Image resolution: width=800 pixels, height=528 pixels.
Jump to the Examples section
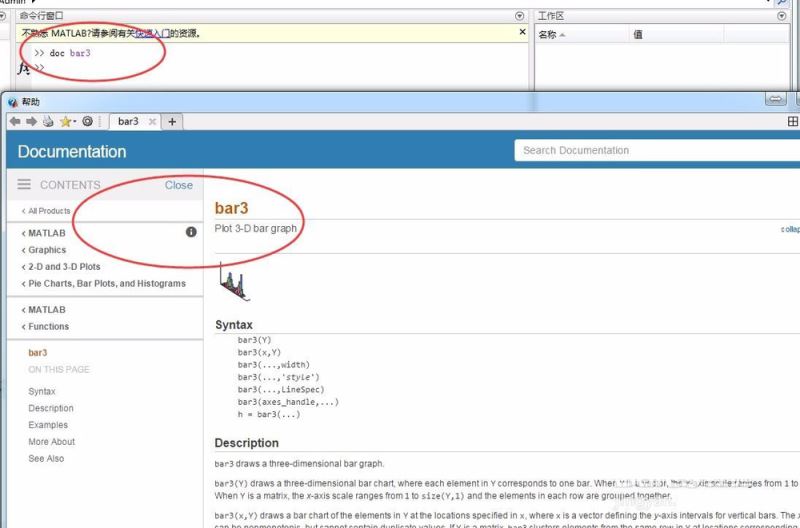(48, 425)
